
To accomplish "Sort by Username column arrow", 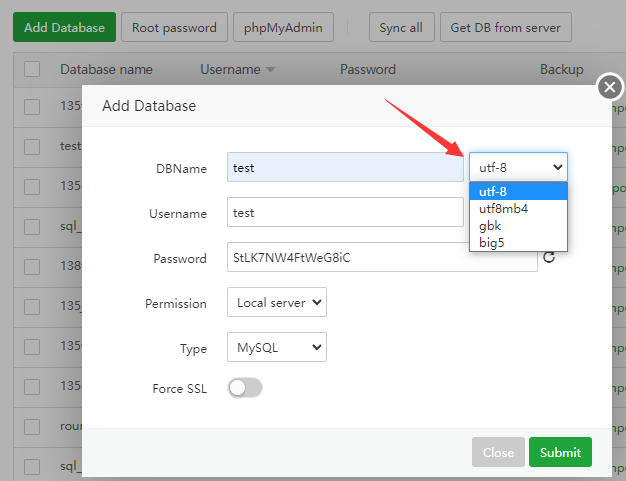I will (x=271, y=70).
